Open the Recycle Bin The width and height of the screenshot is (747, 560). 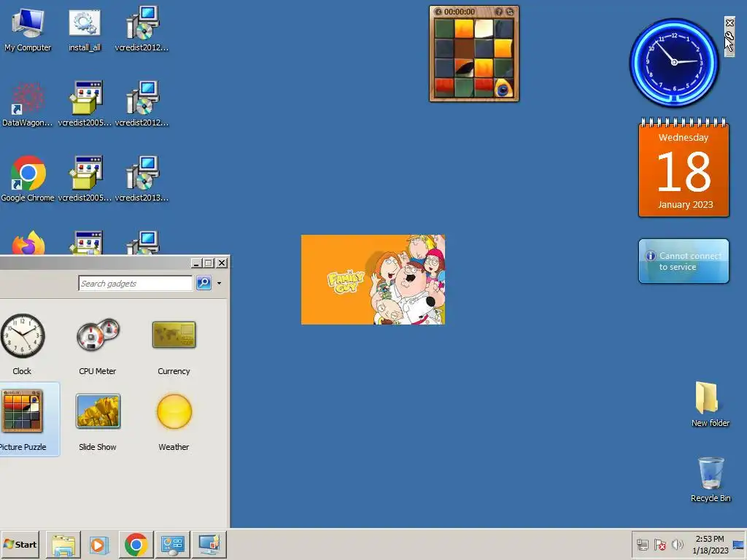point(711,480)
